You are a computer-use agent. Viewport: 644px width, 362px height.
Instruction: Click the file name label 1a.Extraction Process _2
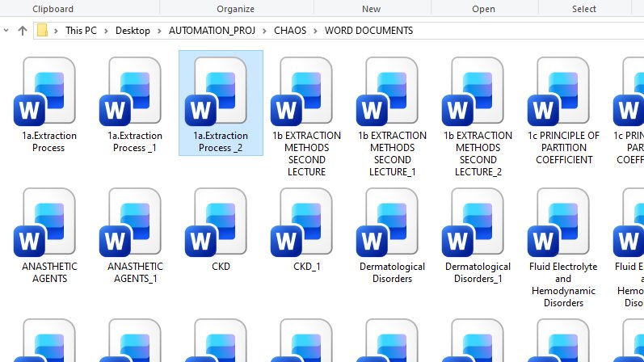pos(221,141)
